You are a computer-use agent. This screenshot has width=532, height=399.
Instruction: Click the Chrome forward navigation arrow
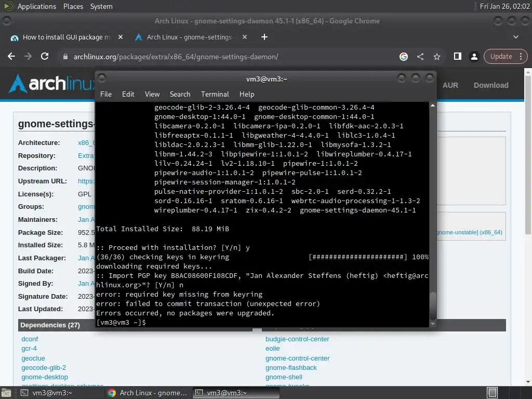tap(28, 56)
